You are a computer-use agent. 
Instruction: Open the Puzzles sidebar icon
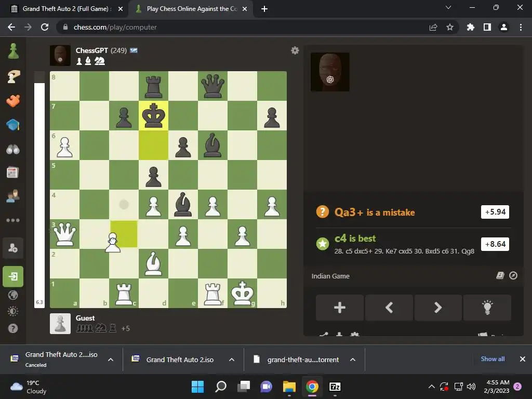[13, 101]
